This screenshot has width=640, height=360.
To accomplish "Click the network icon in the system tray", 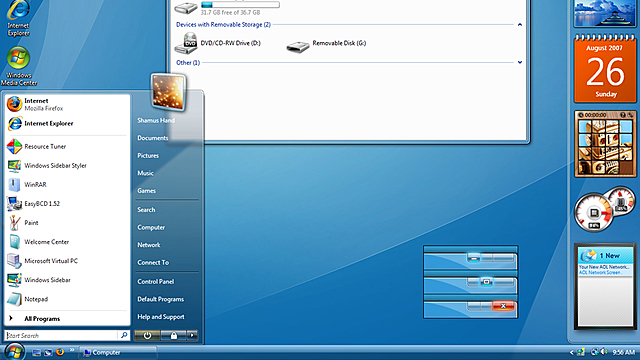I will (x=595, y=352).
